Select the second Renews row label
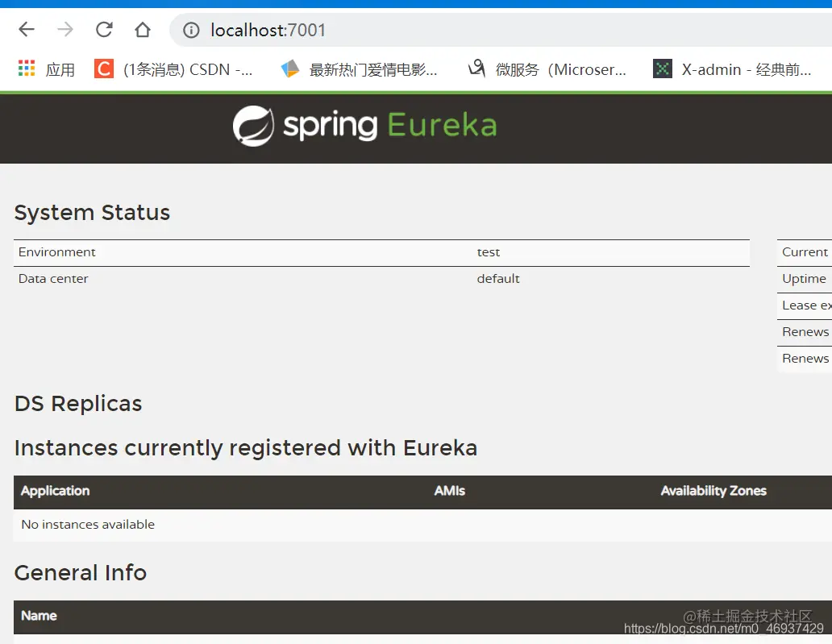The image size is (832, 644). click(x=805, y=358)
